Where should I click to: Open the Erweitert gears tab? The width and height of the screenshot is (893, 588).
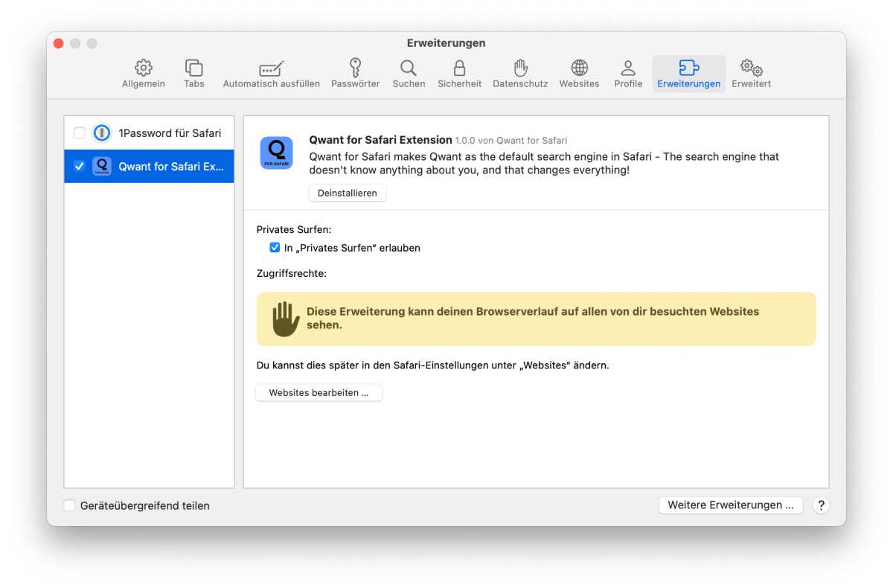pyautogui.click(x=751, y=74)
